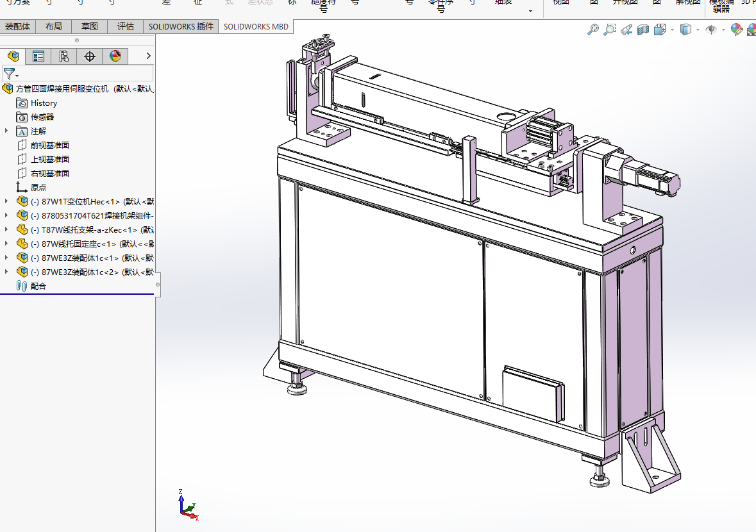756x532 pixels.
Task: Toggle the Hide/Show Items eye icon
Action: click(x=710, y=30)
